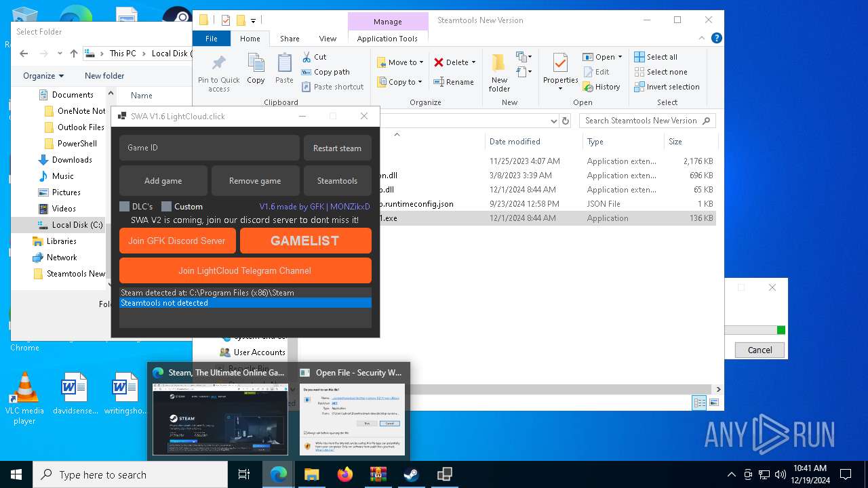Click the Paste icon in ribbon
Image resolution: width=868 pixels, height=488 pixels.
click(x=284, y=68)
